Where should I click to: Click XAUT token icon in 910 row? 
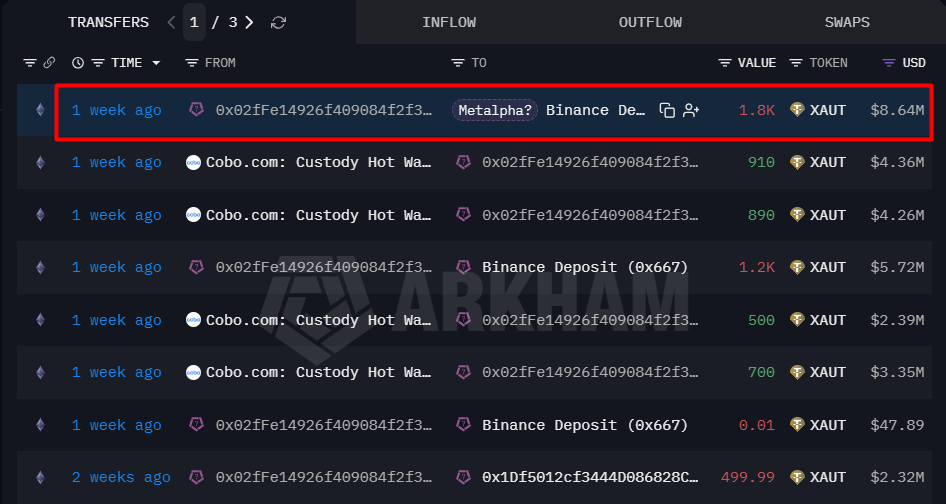[798, 162]
